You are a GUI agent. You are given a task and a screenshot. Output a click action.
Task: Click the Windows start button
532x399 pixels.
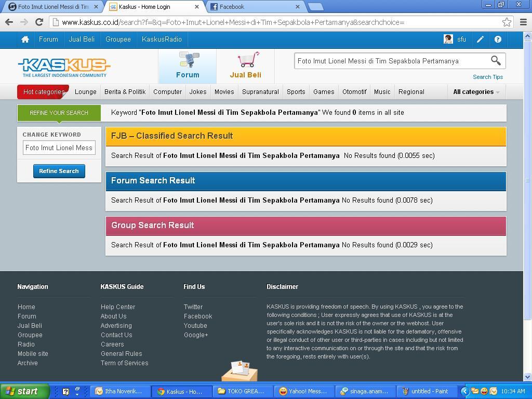[24, 391]
